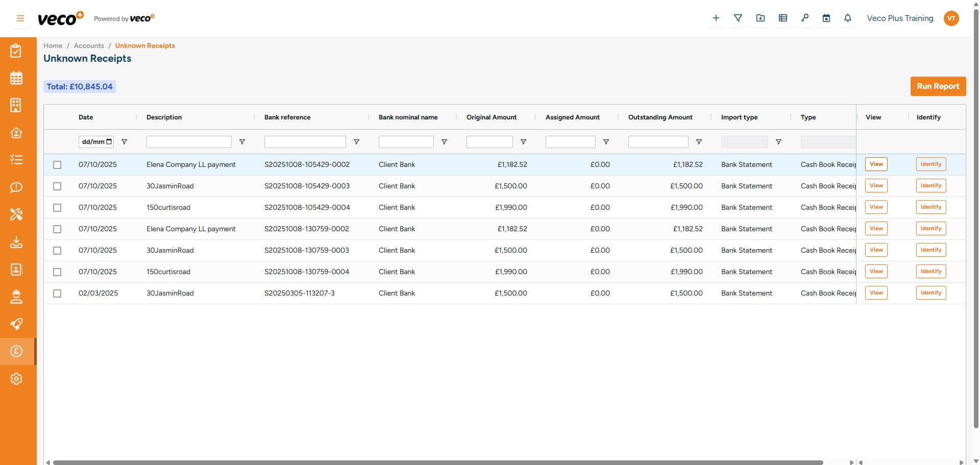Screen dimensions: 980x465
Task: Open the accounts pound sterling sidebar icon
Action: tap(17, 351)
